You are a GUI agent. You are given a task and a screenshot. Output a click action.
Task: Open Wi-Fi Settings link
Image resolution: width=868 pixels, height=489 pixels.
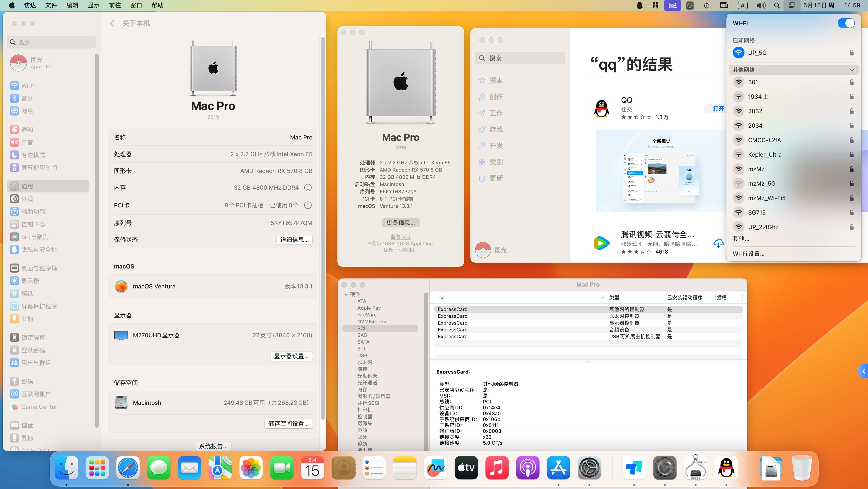click(x=748, y=254)
